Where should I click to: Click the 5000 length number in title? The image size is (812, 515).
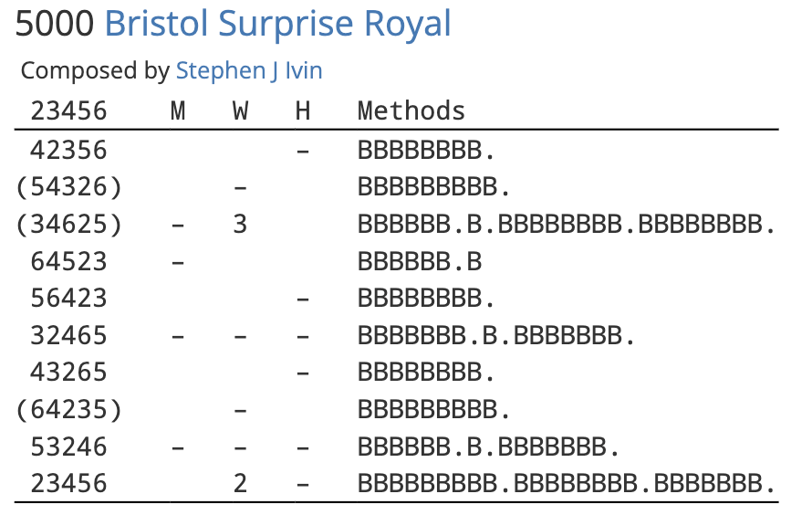[55, 25]
